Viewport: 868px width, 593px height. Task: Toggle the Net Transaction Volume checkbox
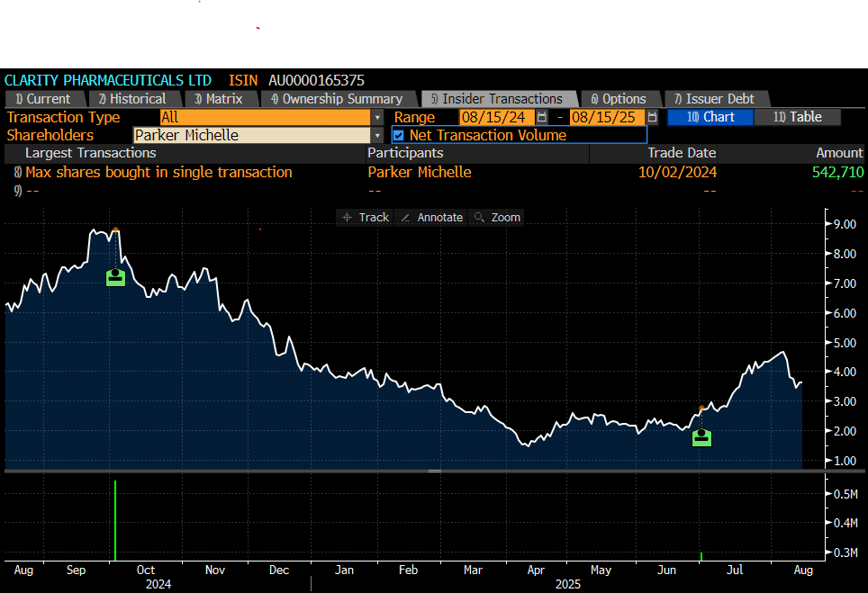(x=399, y=135)
